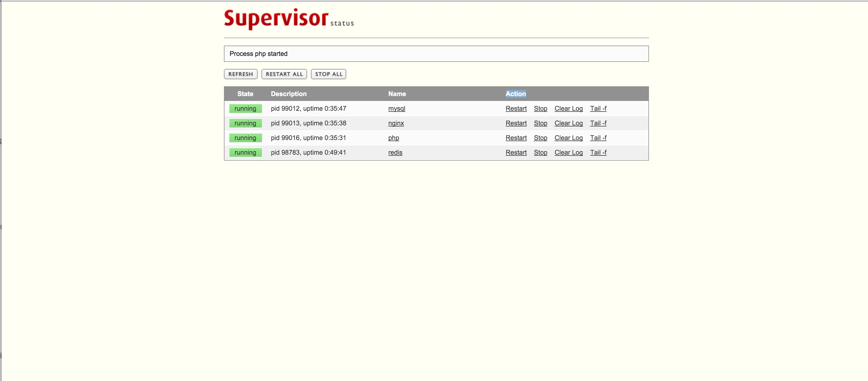Press the STOP ALL button
The width and height of the screenshot is (868, 381).
point(328,74)
